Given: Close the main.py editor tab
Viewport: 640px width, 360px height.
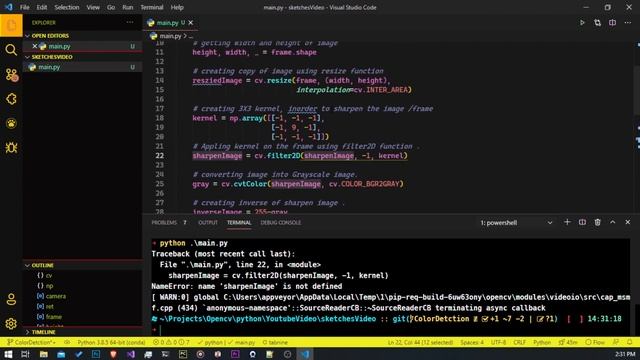Looking at the screenshot, I should pos(191,23).
